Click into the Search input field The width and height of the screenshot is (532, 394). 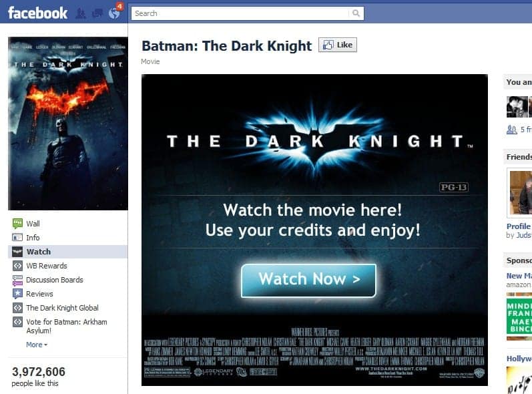tap(241, 13)
